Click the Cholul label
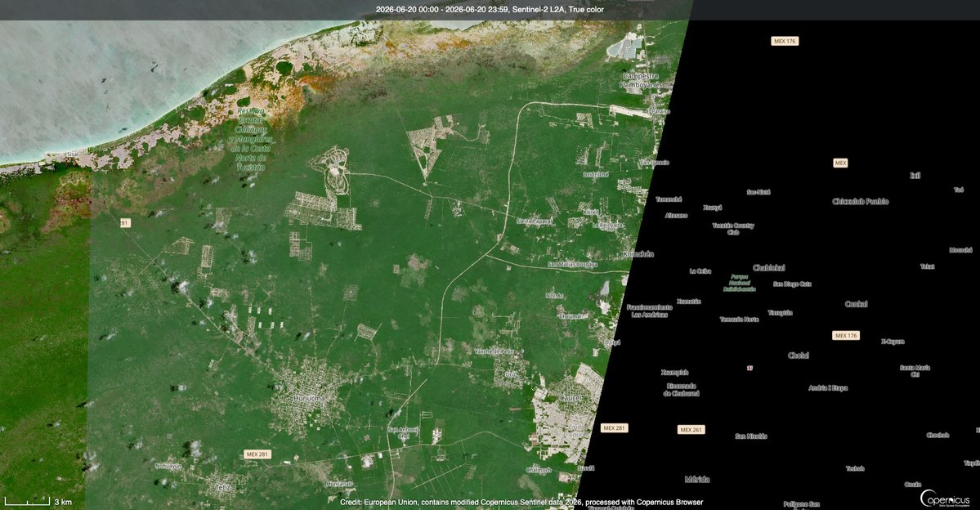The image size is (980, 510). click(x=798, y=355)
